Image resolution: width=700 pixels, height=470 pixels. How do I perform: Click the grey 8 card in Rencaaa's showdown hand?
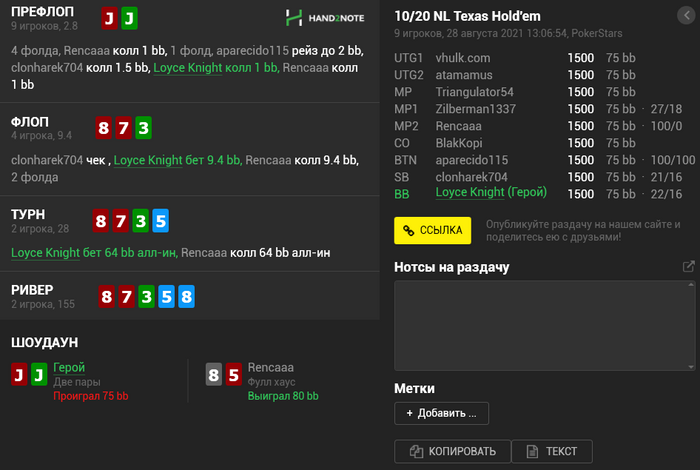coord(214,374)
